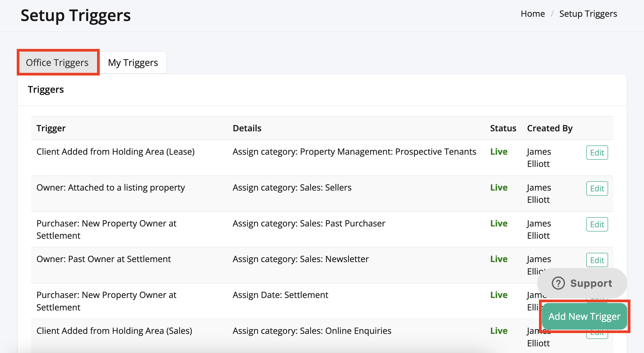This screenshot has height=353, width=644.
Task: Click the Status column header
Action: [x=503, y=128]
